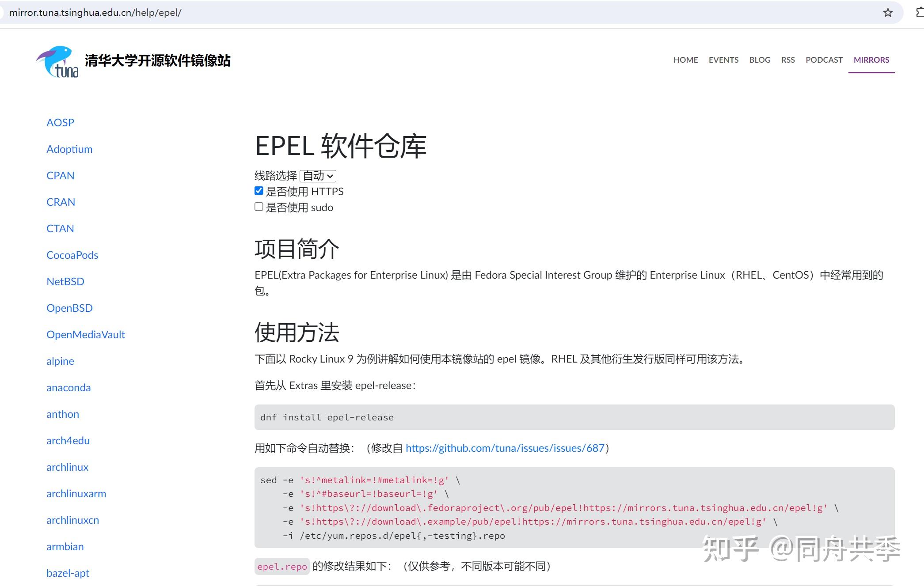
Task: Navigate to HOME in the top menu
Action: 685,60
